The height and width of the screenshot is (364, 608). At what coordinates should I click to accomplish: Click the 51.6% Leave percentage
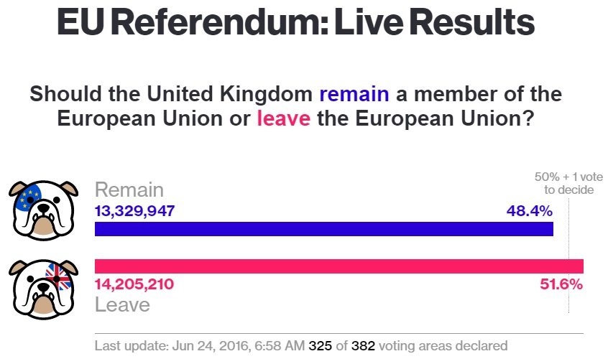[x=561, y=284]
